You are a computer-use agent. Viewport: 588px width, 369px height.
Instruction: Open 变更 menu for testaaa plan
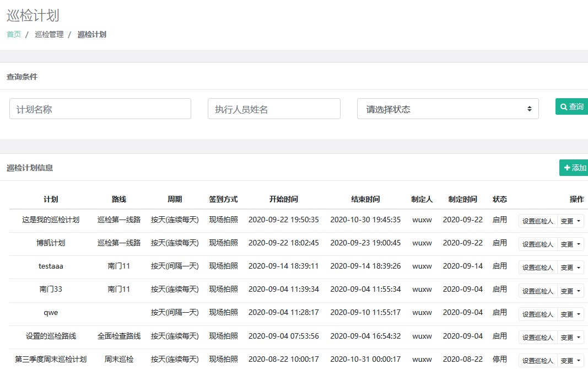click(x=570, y=268)
